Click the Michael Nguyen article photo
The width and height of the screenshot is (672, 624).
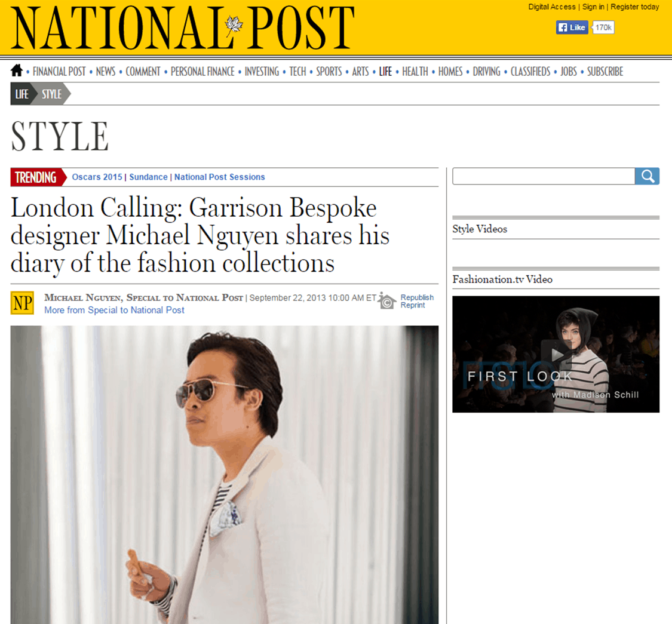225,475
